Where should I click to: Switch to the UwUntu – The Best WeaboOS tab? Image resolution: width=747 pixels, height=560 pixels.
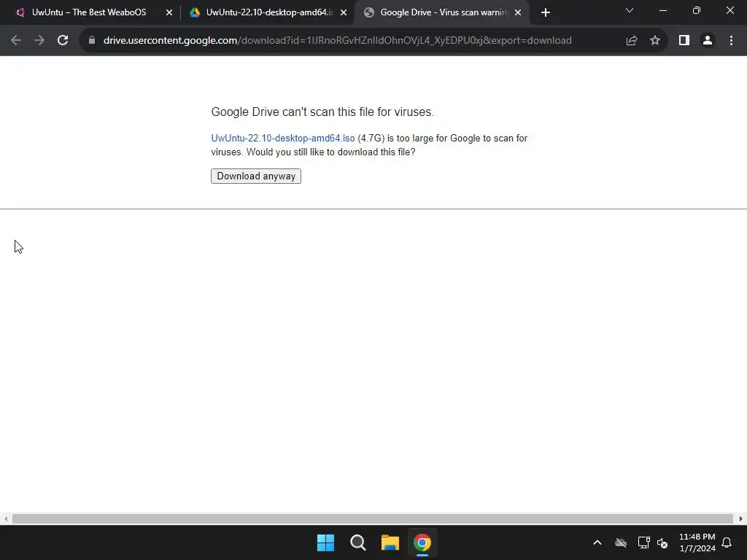(89, 12)
